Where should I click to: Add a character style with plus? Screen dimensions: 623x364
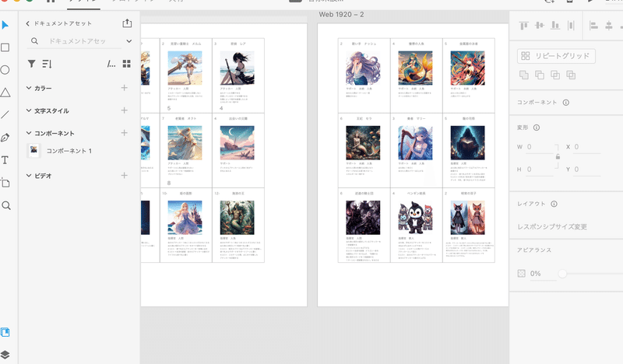pyautogui.click(x=125, y=110)
